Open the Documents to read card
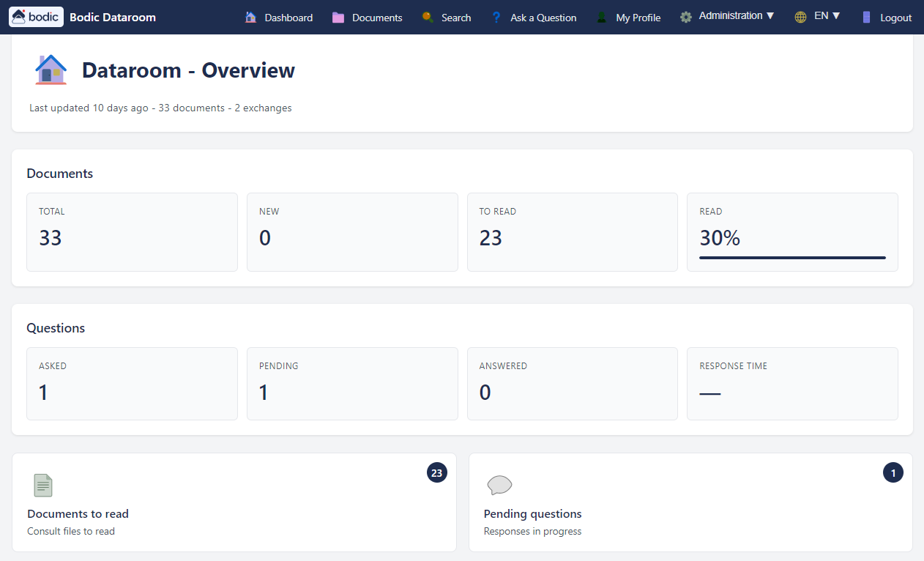 tap(234, 502)
